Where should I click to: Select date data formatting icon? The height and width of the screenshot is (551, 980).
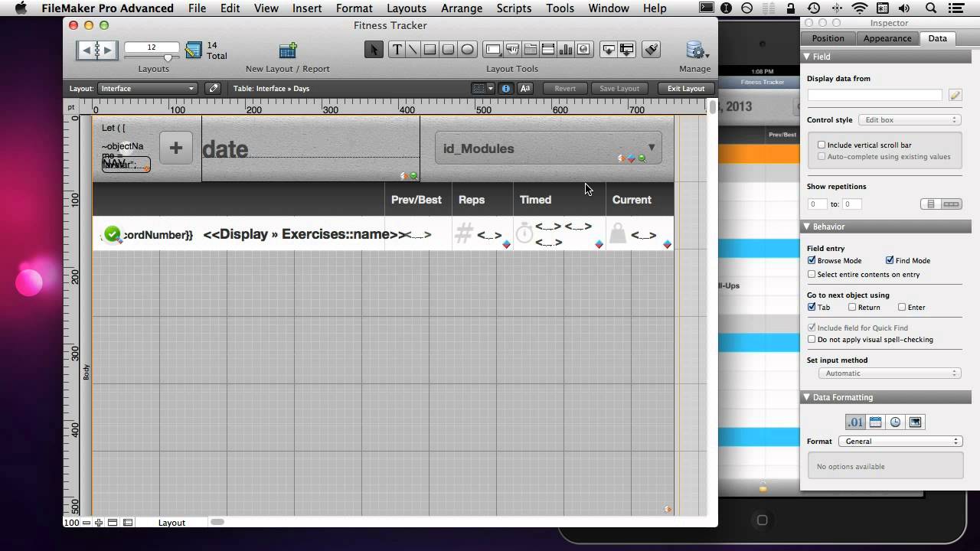[876, 422]
